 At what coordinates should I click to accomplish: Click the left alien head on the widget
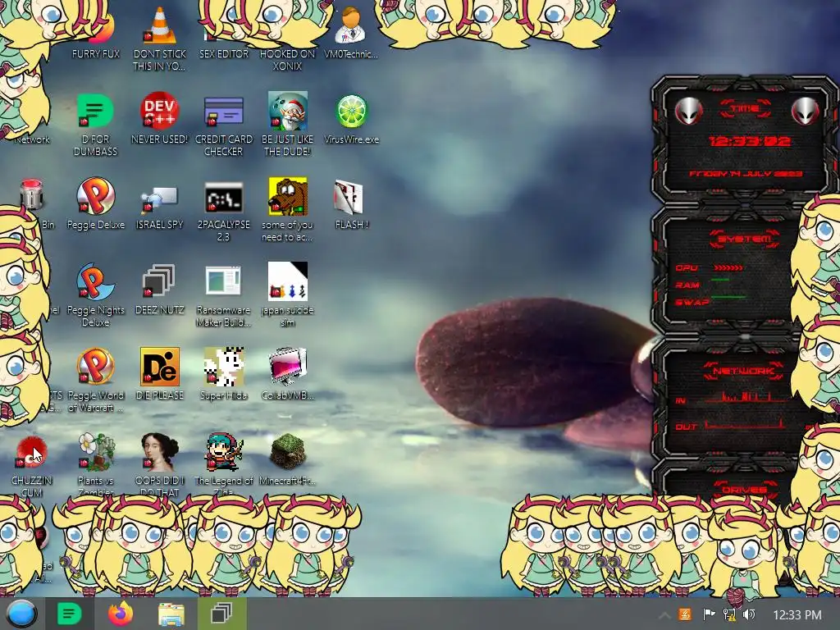tap(688, 111)
